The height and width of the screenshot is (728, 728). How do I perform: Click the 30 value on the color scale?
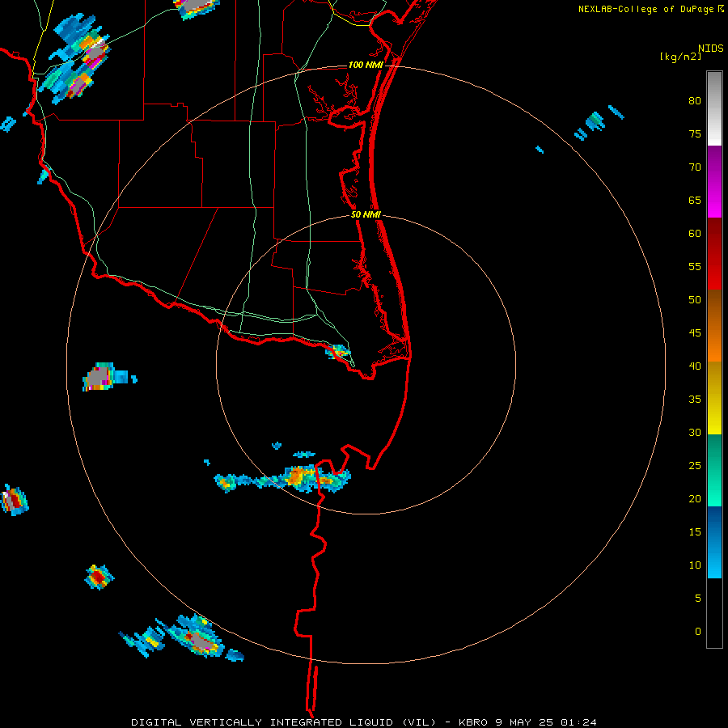[x=695, y=433]
